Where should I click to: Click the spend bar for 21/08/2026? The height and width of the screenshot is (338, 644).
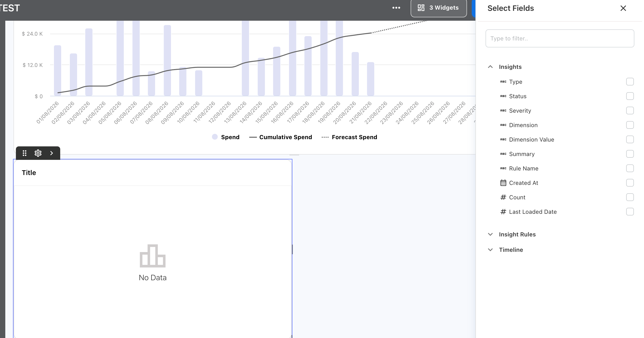pos(370,79)
